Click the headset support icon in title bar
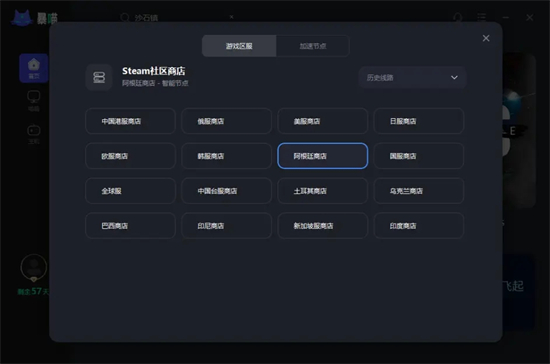 tap(457, 17)
